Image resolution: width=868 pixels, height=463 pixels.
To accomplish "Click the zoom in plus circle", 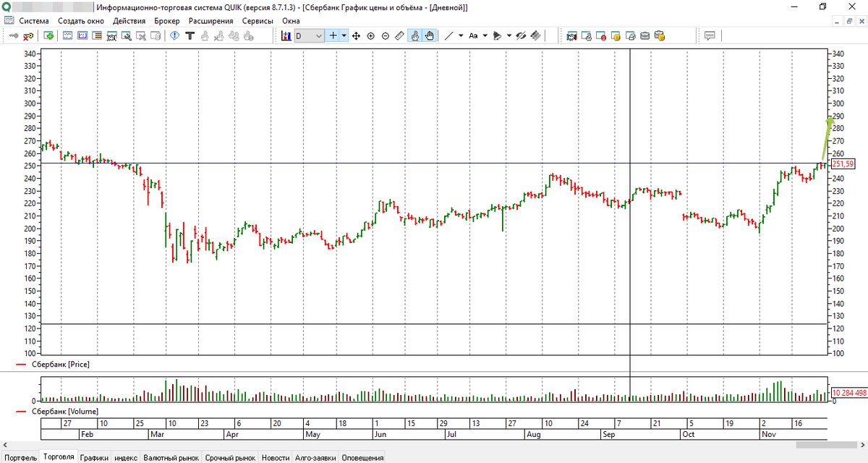I will [370, 35].
